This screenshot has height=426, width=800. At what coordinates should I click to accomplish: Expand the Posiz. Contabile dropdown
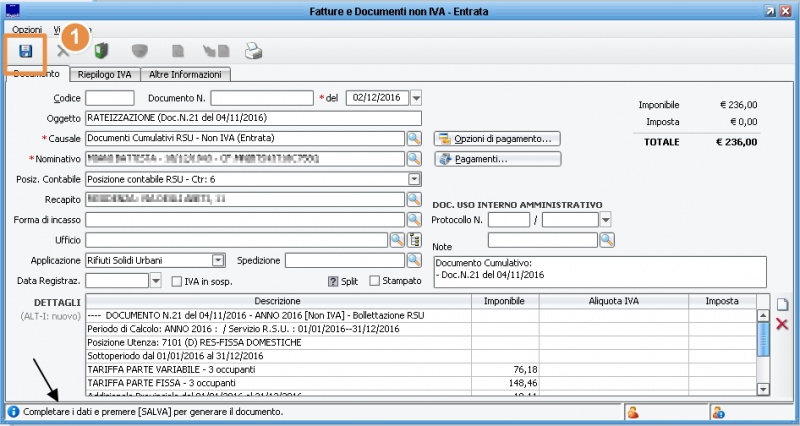coord(414,179)
